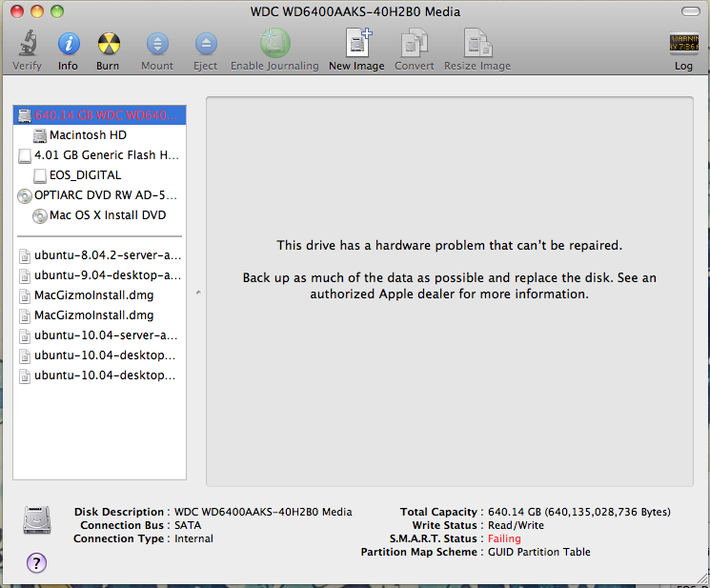Select the EOS_DIGITAL volume
Viewport: 710px width, 588px height.
tap(100, 175)
